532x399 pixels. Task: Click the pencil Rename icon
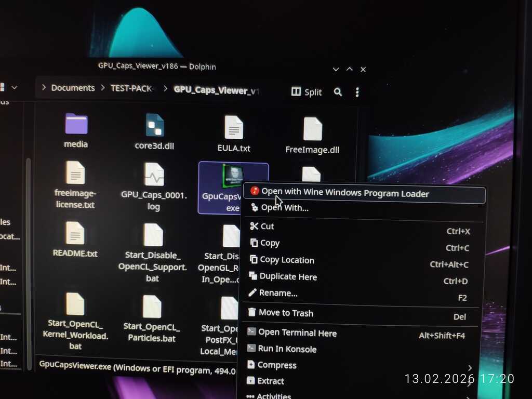coord(252,292)
